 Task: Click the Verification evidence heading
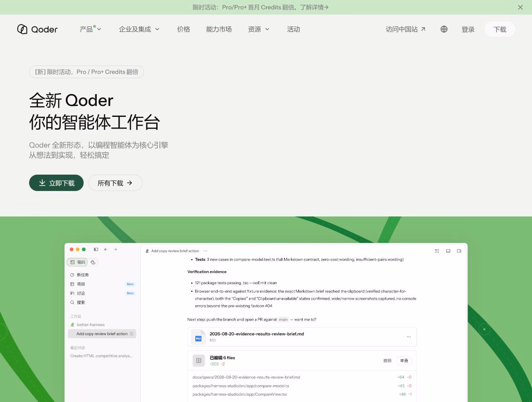(x=207, y=271)
